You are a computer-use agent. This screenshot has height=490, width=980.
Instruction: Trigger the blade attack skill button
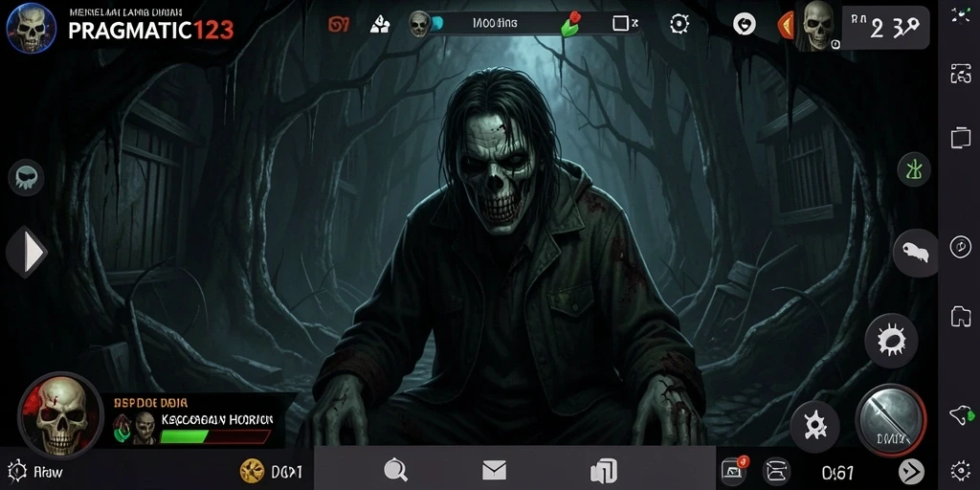point(891,419)
